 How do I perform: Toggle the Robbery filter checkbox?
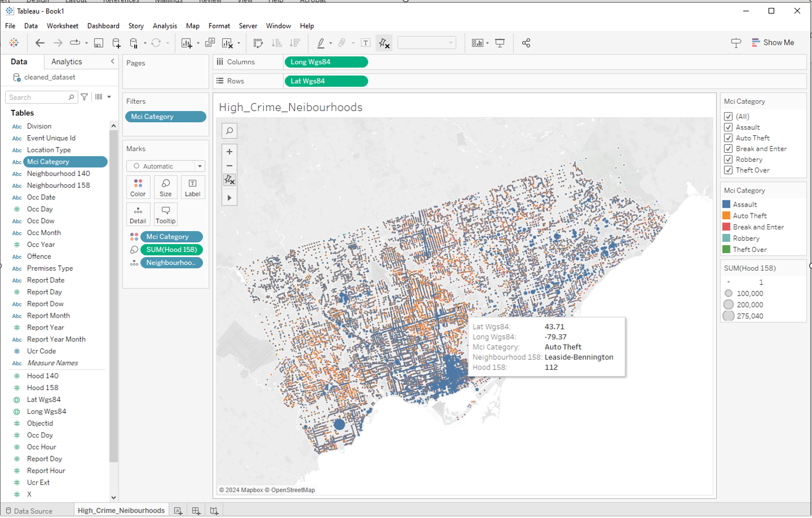(x=728, y=160)
